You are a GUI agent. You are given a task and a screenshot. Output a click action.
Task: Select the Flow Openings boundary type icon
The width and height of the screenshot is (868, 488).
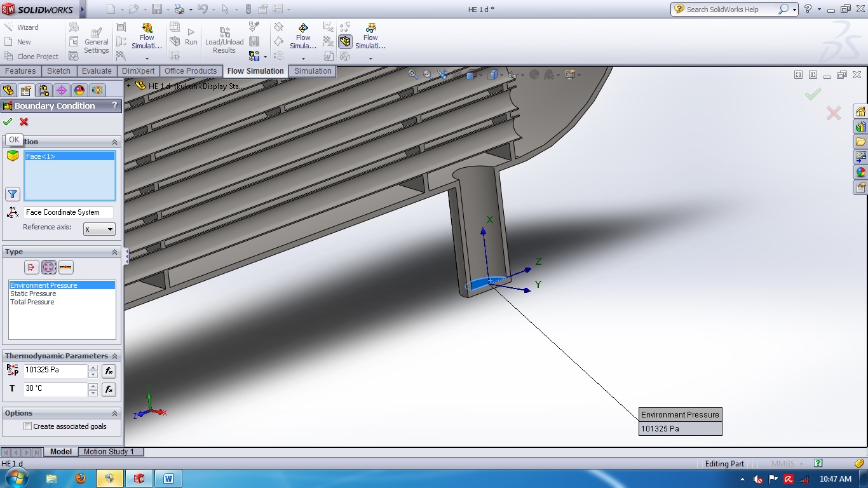pos(32,268)
